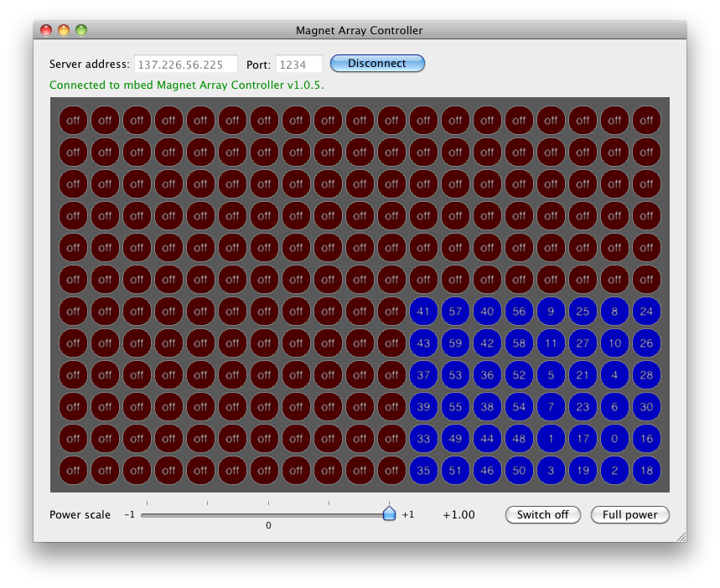Click magnet circle 38

click(x=487, y=407)
